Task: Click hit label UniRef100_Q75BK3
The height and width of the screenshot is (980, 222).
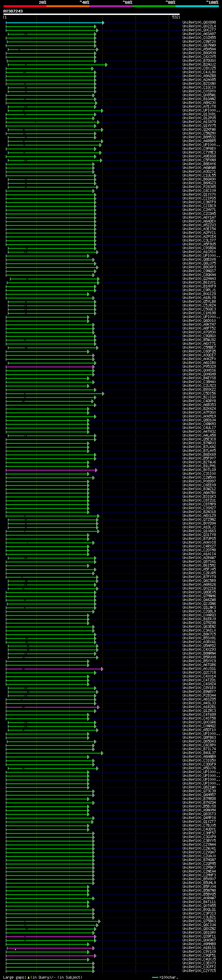Action: pyautogui.click(x=199, y=921)
